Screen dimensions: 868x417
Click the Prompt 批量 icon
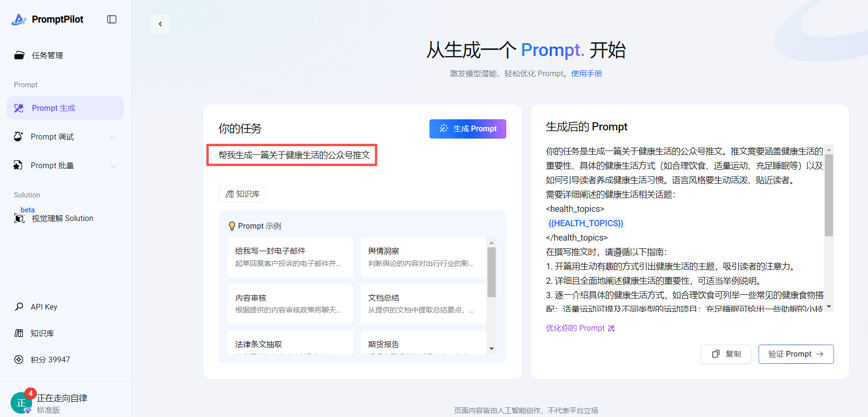18,165
